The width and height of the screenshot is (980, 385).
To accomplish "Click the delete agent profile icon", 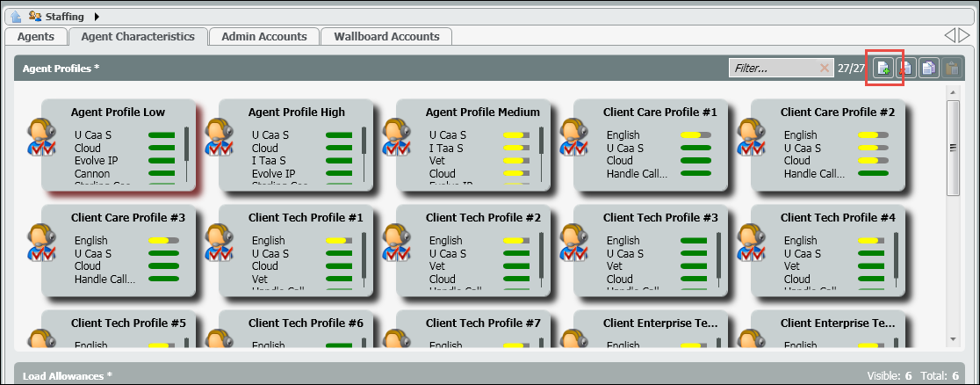I will [x=906, y=68].
